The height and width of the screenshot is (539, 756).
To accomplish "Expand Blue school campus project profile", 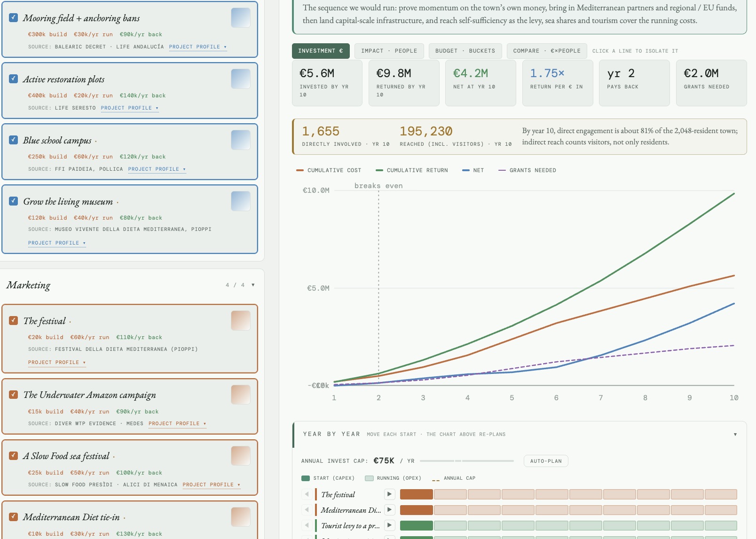I will 157,169.
